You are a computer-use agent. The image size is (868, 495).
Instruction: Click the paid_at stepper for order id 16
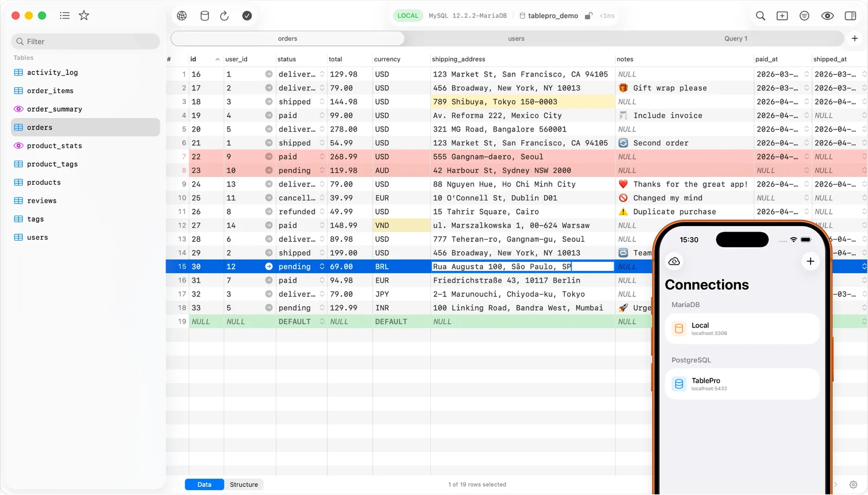pos(806,74)
